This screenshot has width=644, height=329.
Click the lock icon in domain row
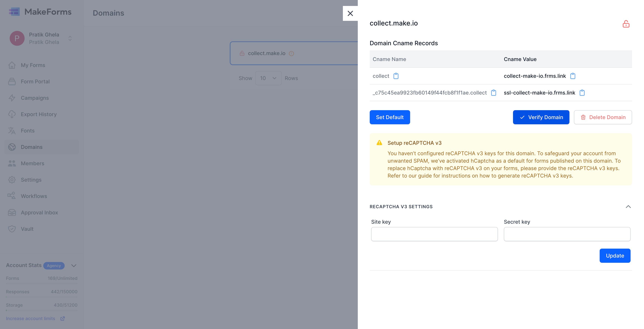(x=242, y=53)
